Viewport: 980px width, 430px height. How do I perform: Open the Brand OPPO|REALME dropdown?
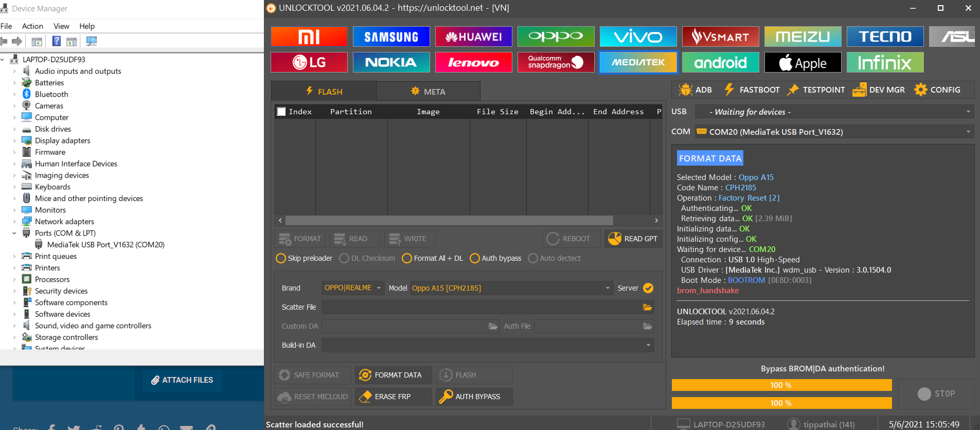[353, 288]
